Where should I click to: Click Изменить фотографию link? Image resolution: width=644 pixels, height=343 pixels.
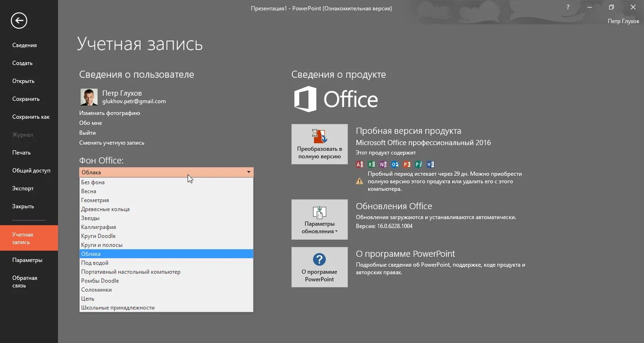pyautogui.click(x=109, y=113)
